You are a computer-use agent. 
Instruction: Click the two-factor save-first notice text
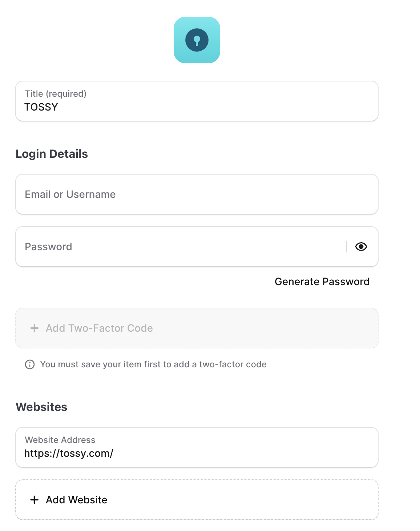(x=153, y=364)
